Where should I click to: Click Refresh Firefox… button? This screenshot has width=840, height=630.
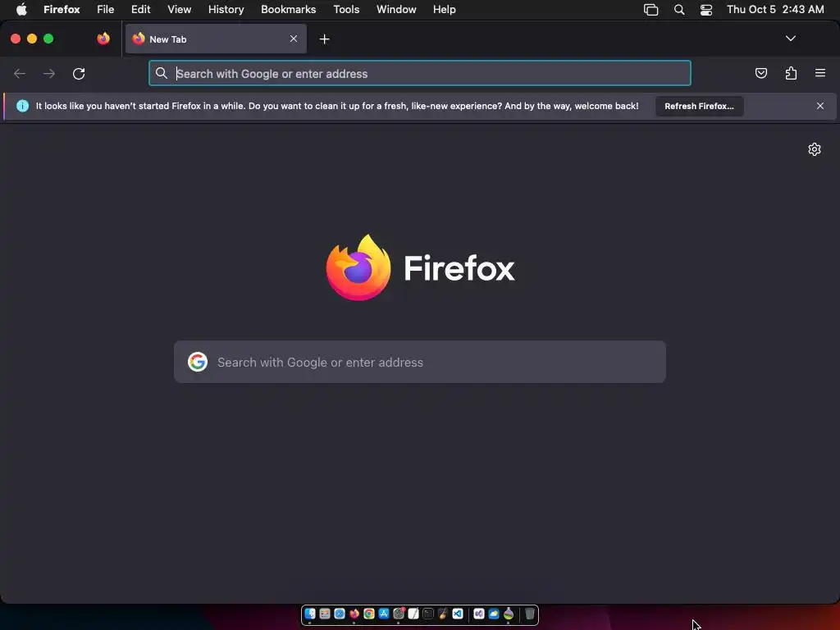699,106
